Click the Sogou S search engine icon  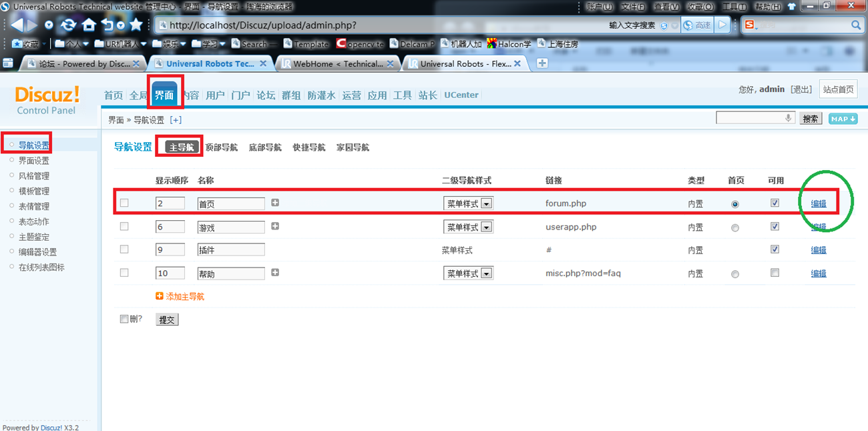tap(749, 25)
